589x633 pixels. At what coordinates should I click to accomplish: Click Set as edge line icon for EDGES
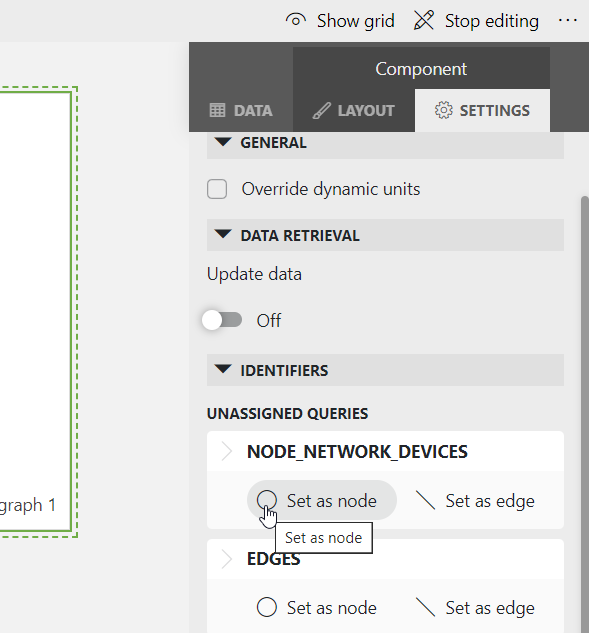426,608
